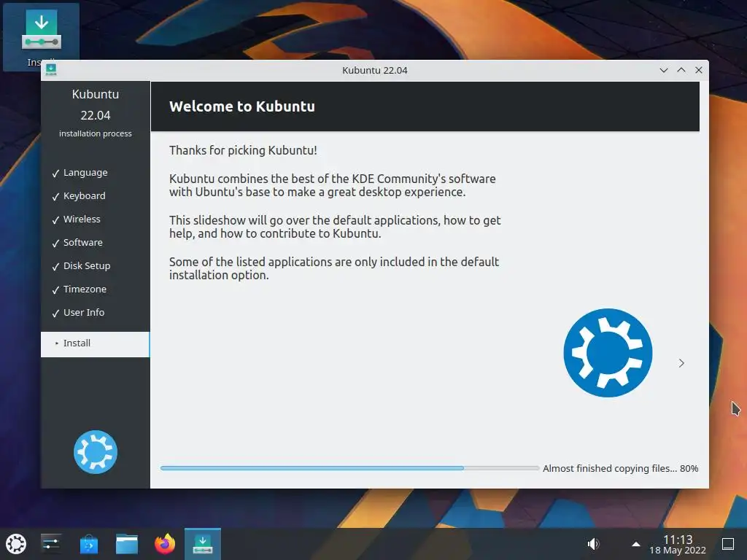
Task: Click the date '18 May 2022' in the panel
Action: (x=678, y=551)
